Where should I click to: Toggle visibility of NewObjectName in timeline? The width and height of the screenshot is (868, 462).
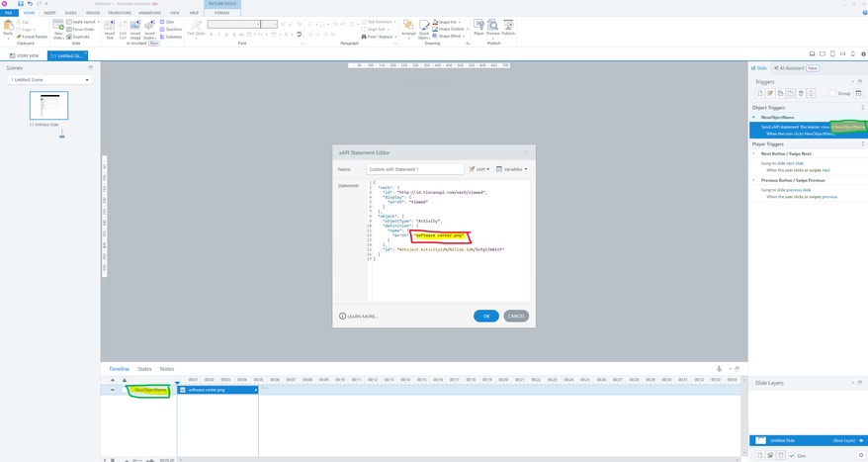tap(113, 390)
